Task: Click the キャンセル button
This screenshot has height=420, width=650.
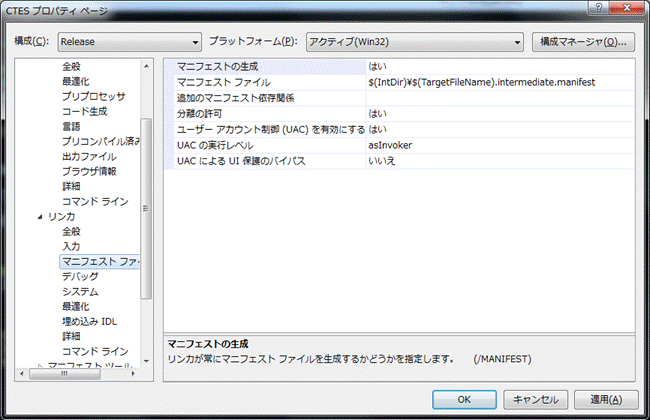Action: coord(536,400)
